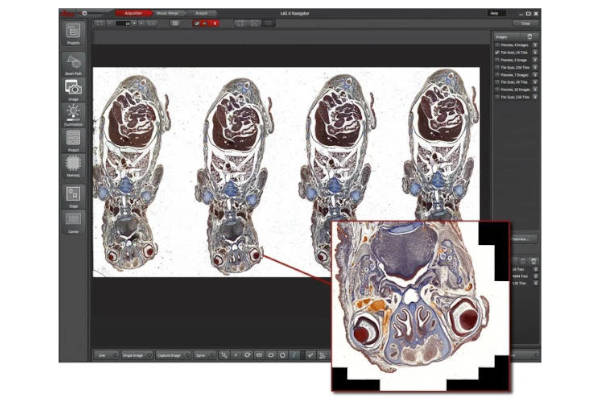Select the Beam Path sidebar icon

(x=74, y=61)
